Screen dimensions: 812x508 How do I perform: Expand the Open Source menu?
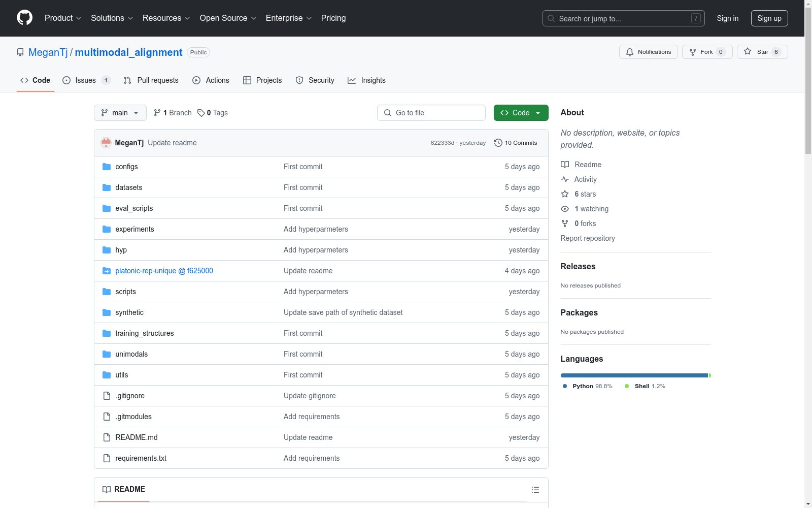(x=228, y=18)
